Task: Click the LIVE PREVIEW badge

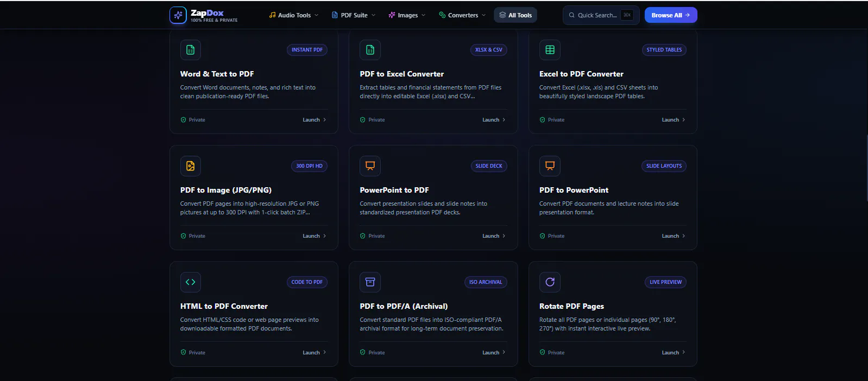Action: point(665,282)
